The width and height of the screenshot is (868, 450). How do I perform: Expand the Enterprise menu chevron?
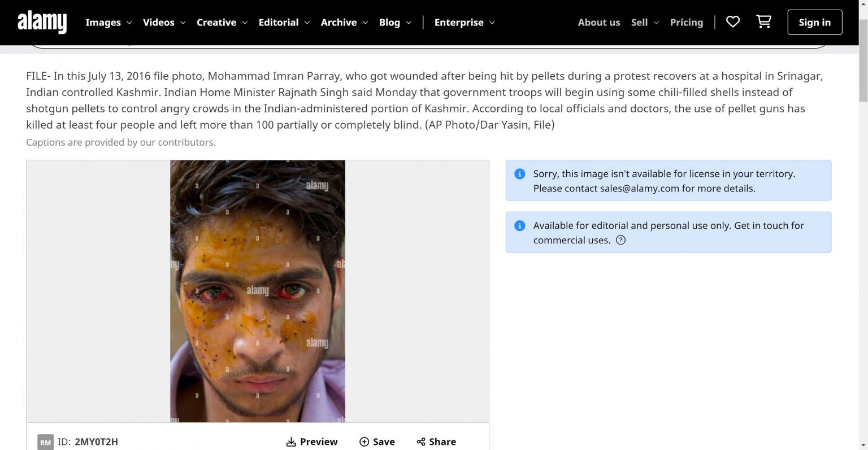pyautogui.click(x=492, y=23)
